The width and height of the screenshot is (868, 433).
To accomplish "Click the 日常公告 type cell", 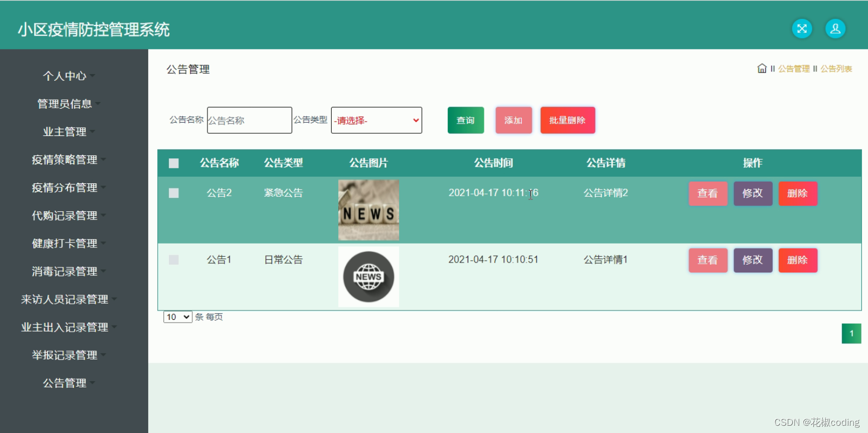I will click(x=283, y=260).
